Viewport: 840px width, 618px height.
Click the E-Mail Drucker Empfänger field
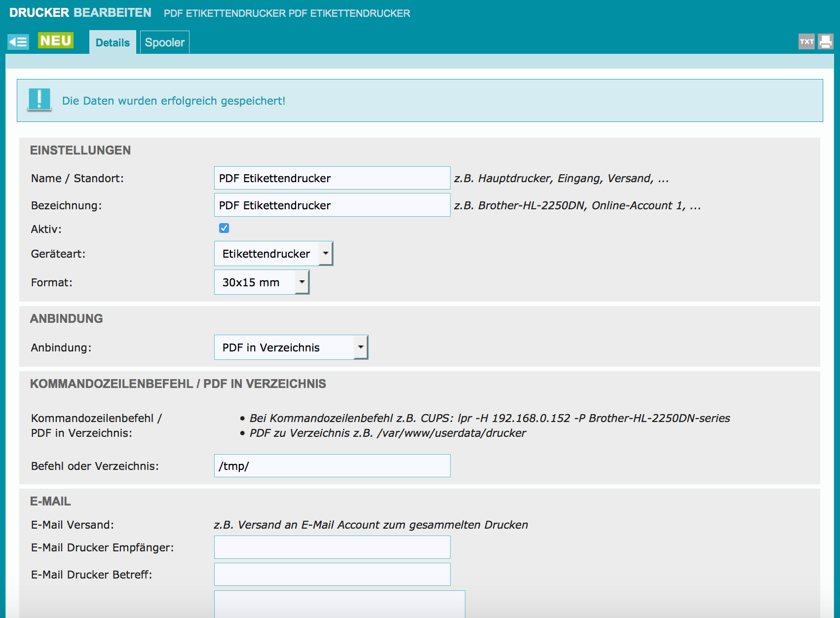click(332, 547)
